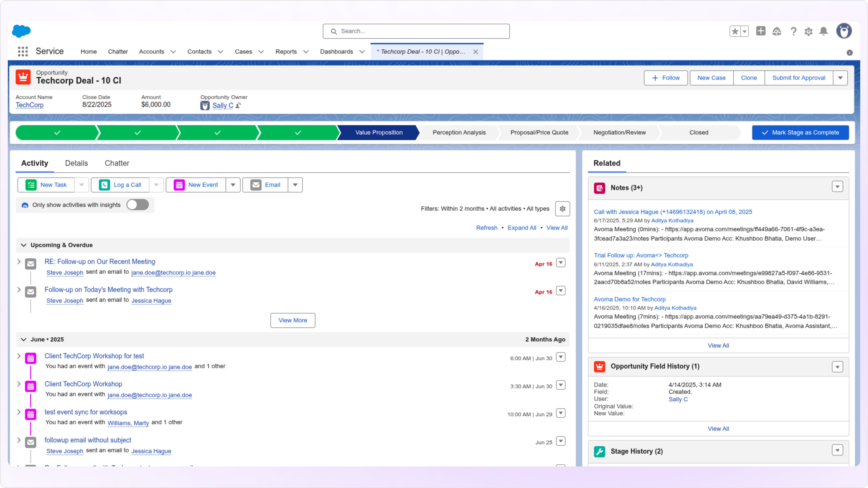The width and height of the screenshot is (868, 488).
Task: Open the Related tab
Action: point(607,163)
